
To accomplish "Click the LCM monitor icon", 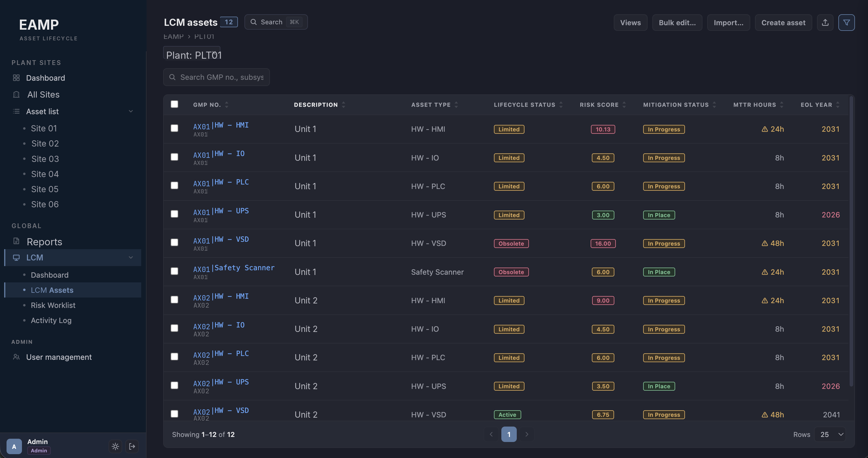I will (x=16, y=257).
